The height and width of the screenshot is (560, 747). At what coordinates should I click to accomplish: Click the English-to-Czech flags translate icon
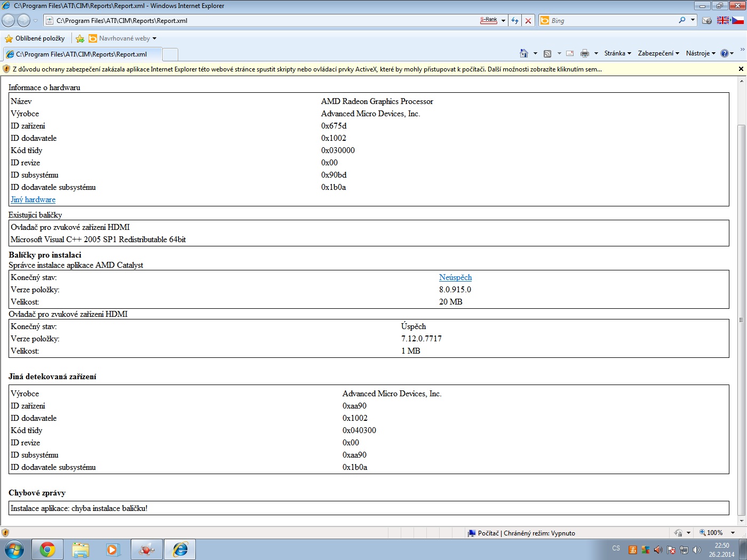pos(730,20)
